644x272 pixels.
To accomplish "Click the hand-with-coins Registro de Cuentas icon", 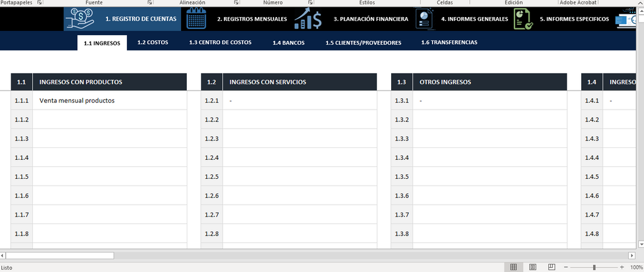I will 82,18.
